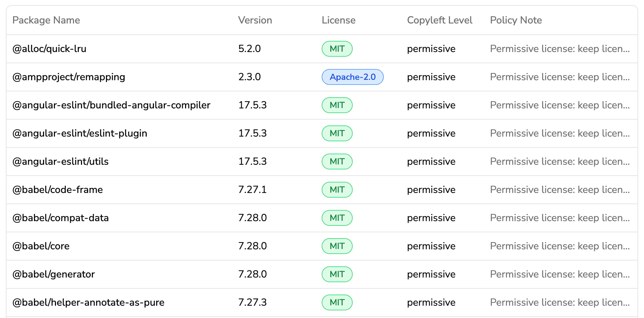Select the @angular-eslint/eslint-plugin package name
644x318 pixels.
[x=80, y=133]
